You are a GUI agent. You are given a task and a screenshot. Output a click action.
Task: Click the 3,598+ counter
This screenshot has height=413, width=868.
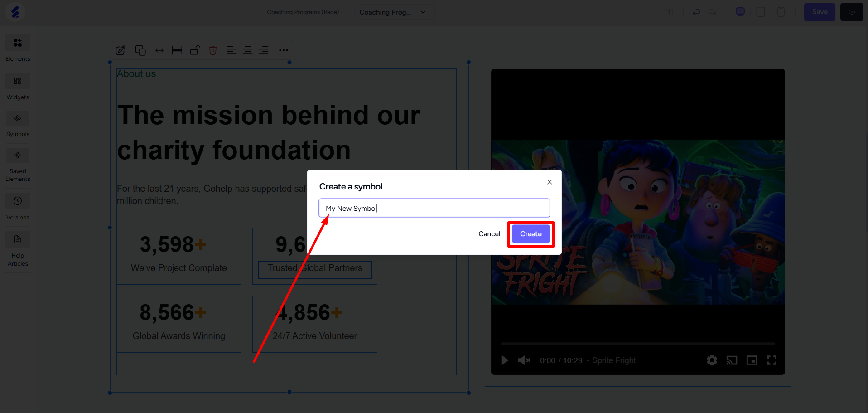point(173,245)
